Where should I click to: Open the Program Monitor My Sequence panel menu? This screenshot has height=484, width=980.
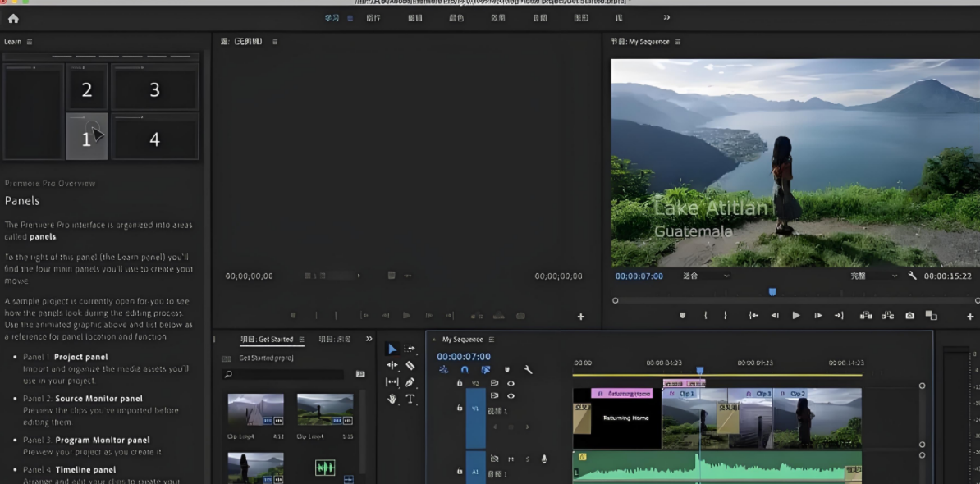677,42
